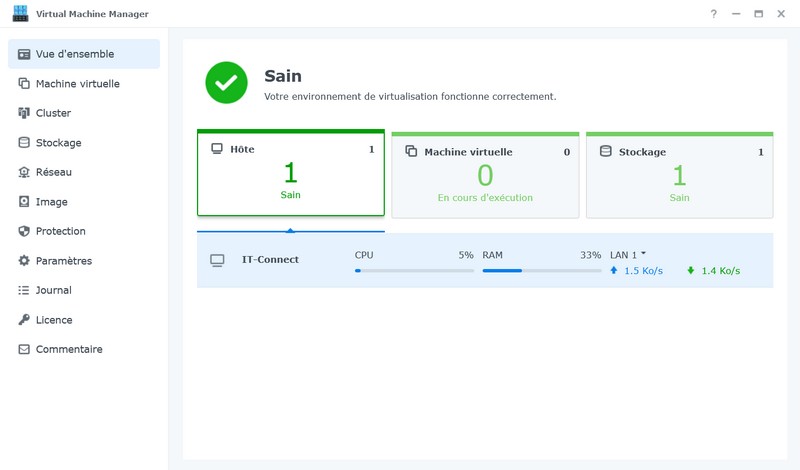Click the Réseau network icon
This screenshot has width=800, height=470.
click(24, 172)
